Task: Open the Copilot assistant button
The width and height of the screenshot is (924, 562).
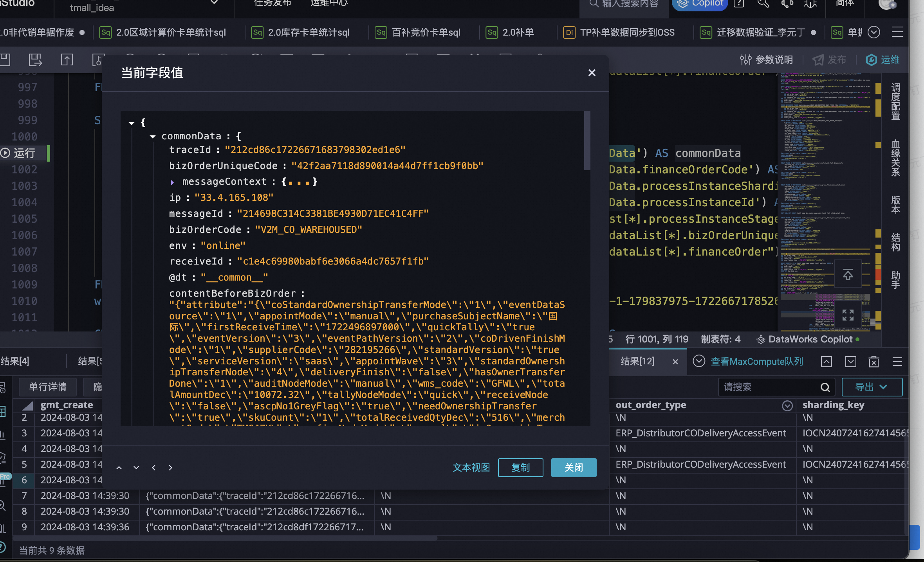Action: click(x=700, y=4)
